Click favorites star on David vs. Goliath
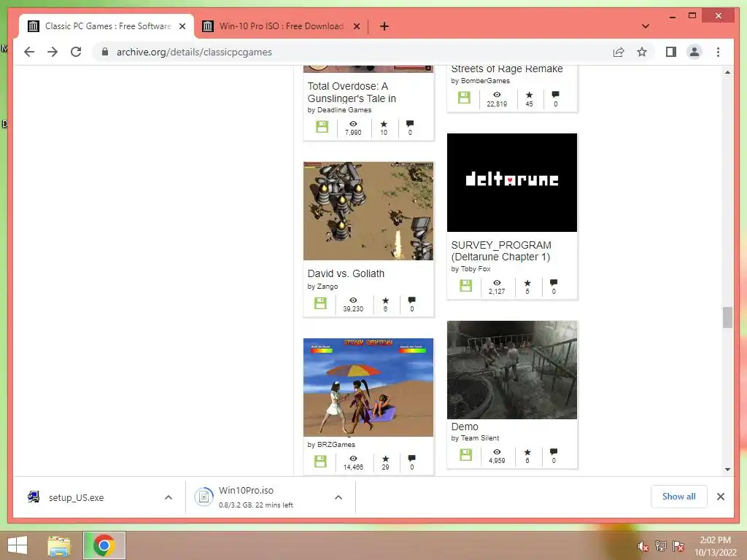Screen dimensions: 747x560 (385, 300)
